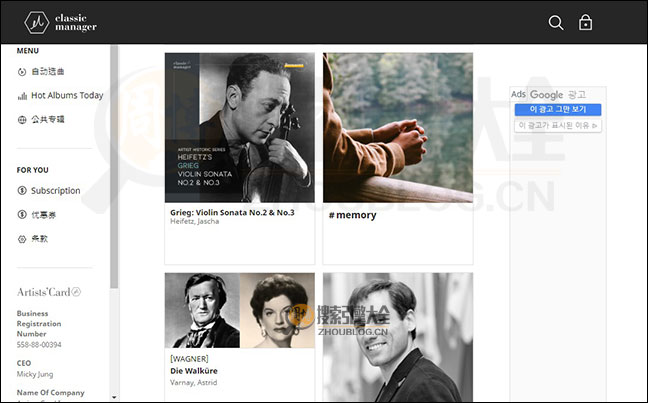The width and height of the screenshot is (648, 403).
Task: Click the Business Registration Number label
Action: 39,324
